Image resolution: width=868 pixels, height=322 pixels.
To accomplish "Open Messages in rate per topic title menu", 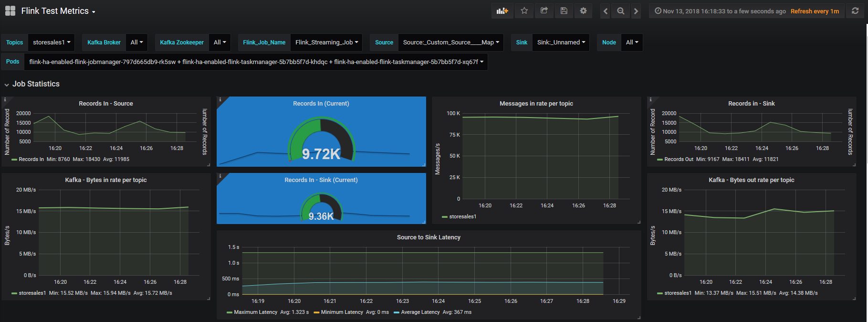I will 536,104.
